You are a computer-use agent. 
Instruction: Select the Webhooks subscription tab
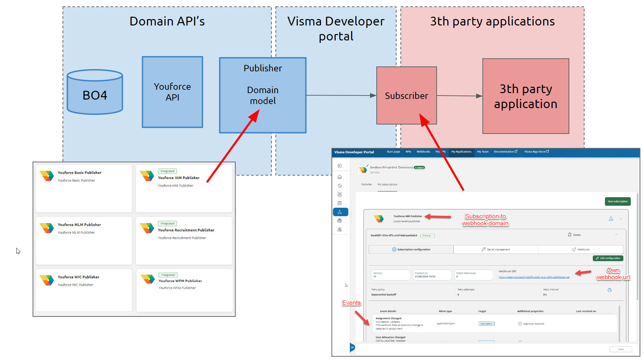tap(580, 250)
